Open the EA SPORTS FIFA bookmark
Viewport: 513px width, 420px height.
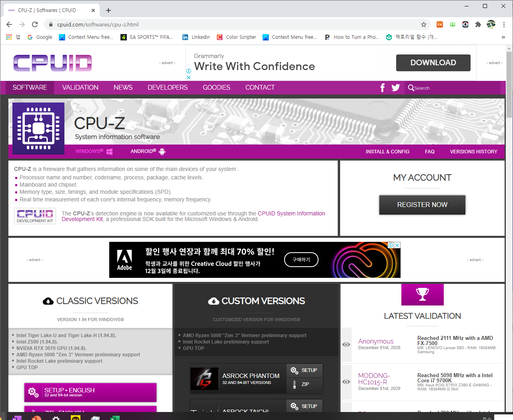coord(147,37)
